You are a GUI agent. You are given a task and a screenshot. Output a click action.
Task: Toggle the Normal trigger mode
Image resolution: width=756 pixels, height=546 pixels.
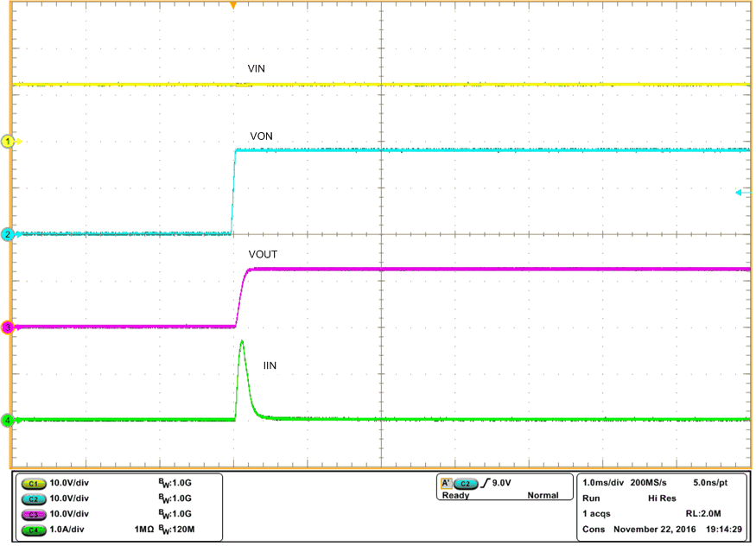coord(543,495)
